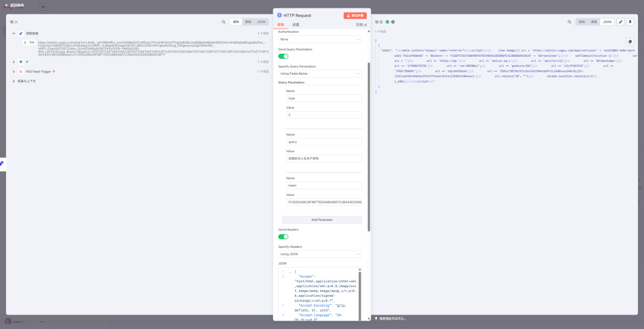644x329 pixels.
Task: Click the pencil edit output button
Action: click(621, 22)
